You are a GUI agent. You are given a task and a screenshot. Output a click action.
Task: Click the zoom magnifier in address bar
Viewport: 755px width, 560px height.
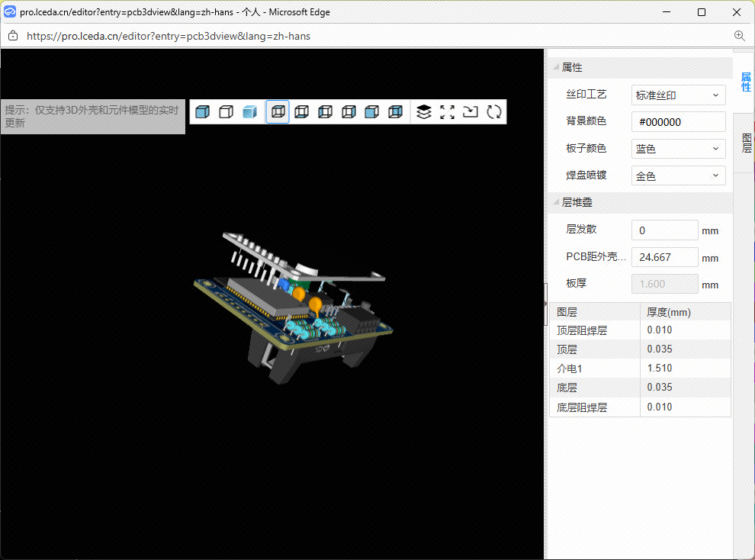pos(739,36)
